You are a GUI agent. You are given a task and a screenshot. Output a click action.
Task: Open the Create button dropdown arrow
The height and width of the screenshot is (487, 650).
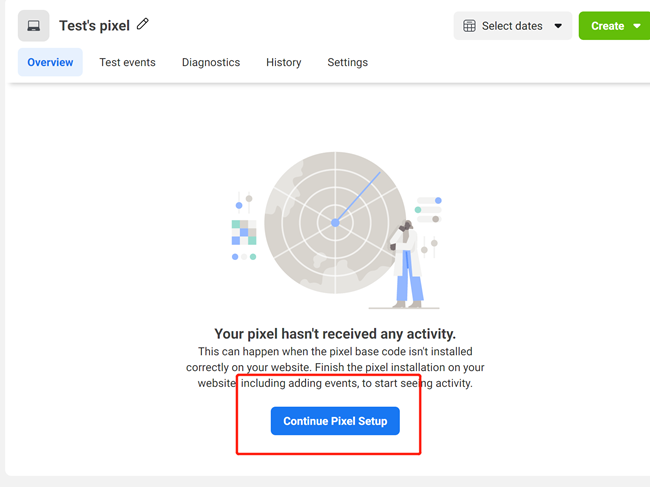(x=637, y=26)
